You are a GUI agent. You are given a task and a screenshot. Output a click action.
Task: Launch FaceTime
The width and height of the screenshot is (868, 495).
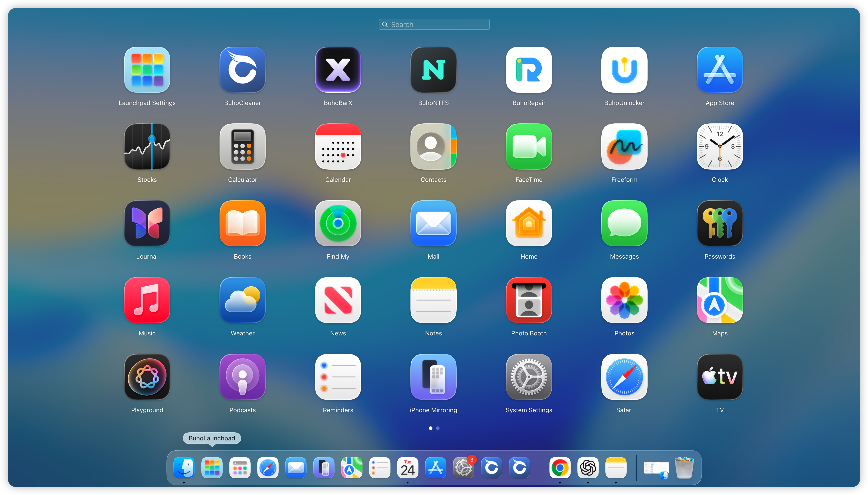[529, 147]
